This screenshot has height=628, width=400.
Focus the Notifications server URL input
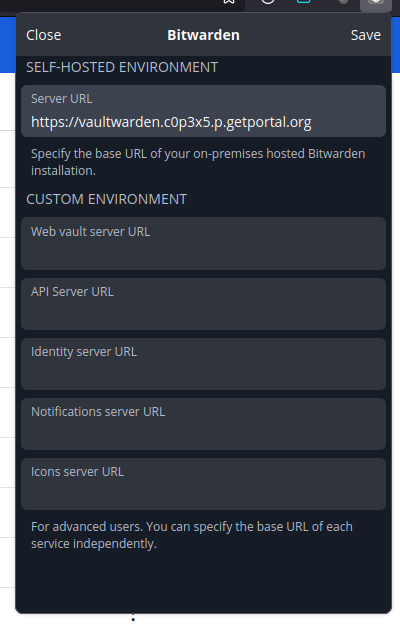(203, 424)
